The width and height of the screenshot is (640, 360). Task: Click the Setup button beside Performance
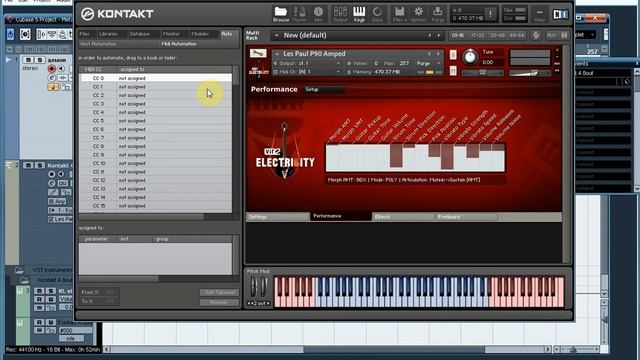(324, 89)
